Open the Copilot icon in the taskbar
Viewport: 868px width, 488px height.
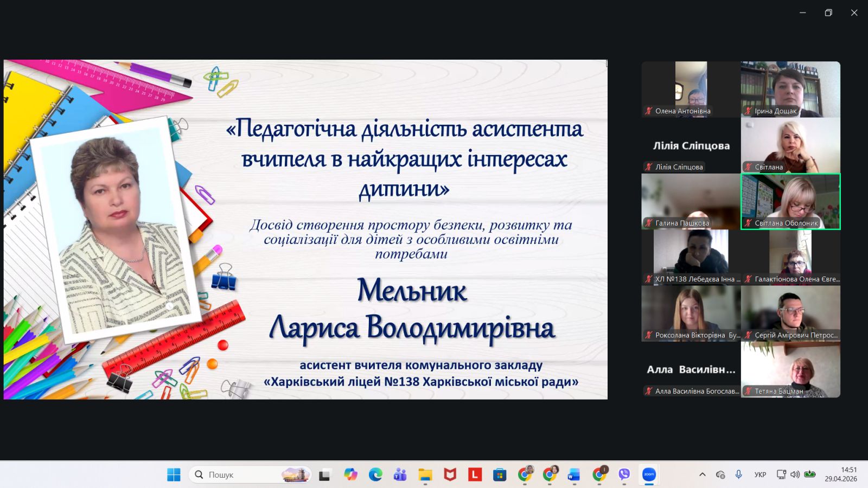pos(350,474)
